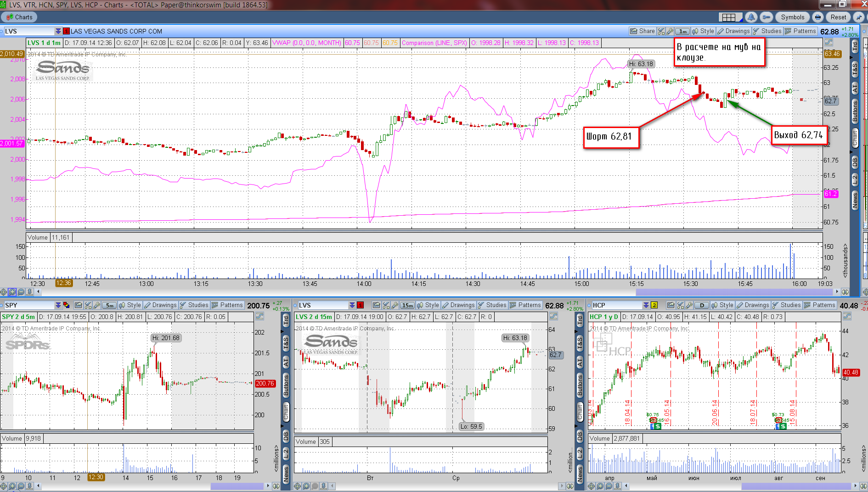Click the share icon on the SPY chart toolbar

tap(78, 305)
